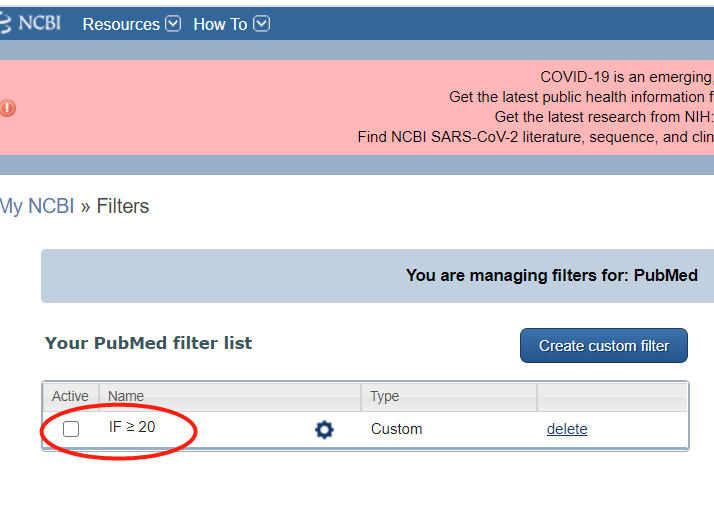The image size is (714, 506).
Task: Click the IF ≥ 20 filter name
Action: [132, 427]
